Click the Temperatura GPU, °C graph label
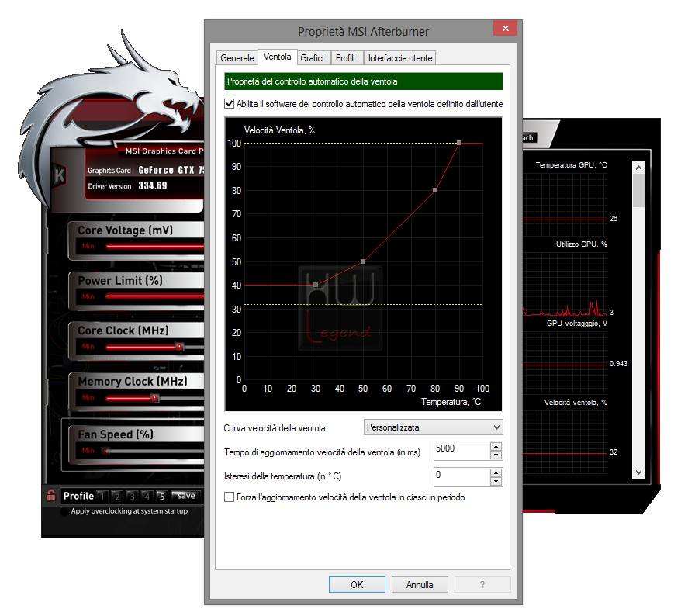681x616 pixels. 571,165
